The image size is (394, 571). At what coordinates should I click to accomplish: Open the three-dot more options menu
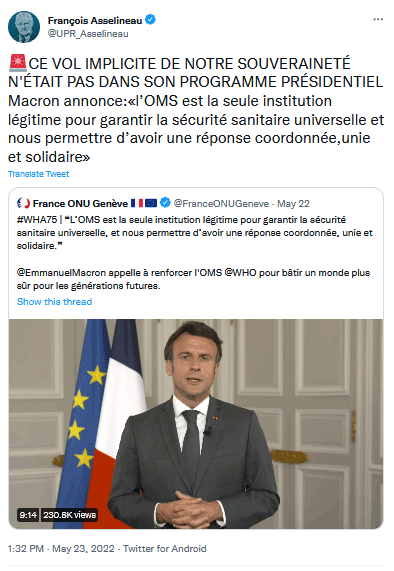pos(378,19)
